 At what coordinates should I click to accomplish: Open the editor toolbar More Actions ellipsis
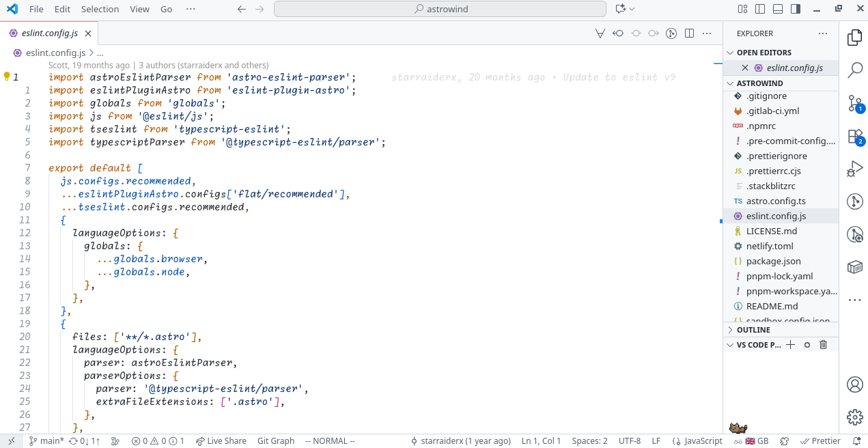click(708, 33)
